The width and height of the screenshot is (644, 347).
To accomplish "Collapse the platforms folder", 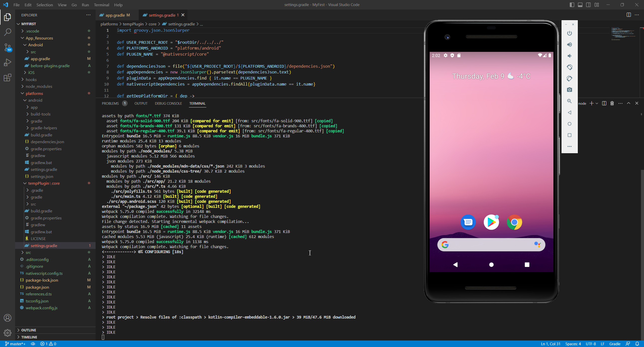I will pos(34,93).
